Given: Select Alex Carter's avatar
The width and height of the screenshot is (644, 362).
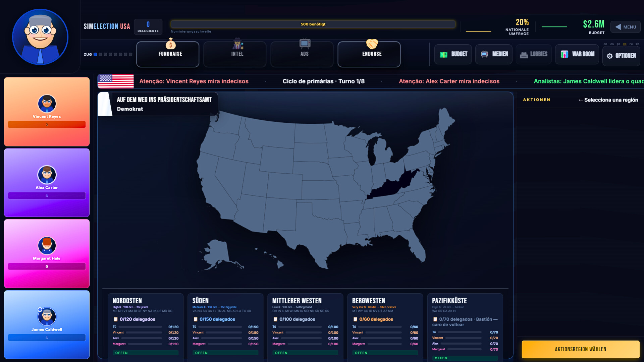Looking at the screenshot, I should click(x=47, y=175).
